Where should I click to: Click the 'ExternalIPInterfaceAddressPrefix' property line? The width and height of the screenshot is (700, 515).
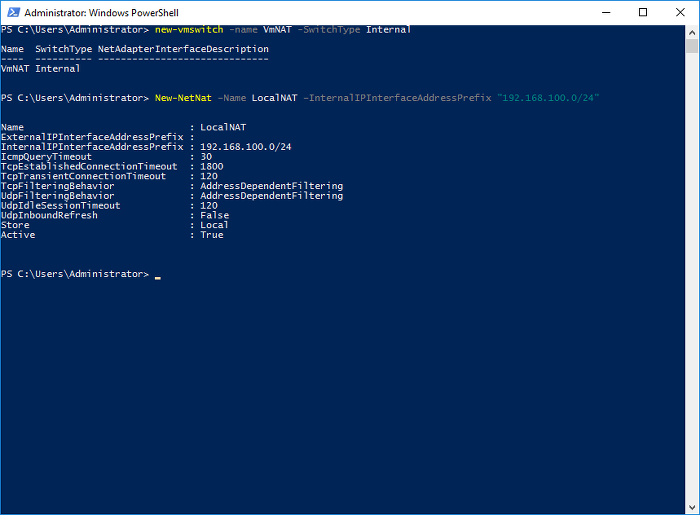click(x=98, y=137)
